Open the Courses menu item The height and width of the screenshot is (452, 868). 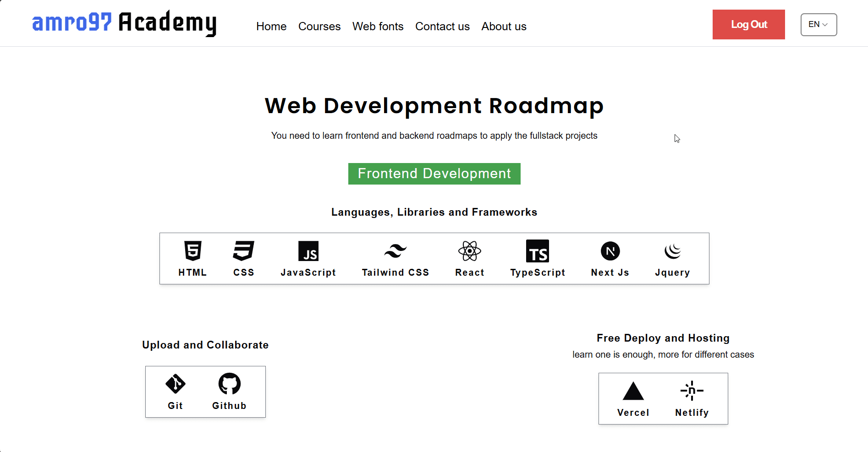tap(319, 27)
